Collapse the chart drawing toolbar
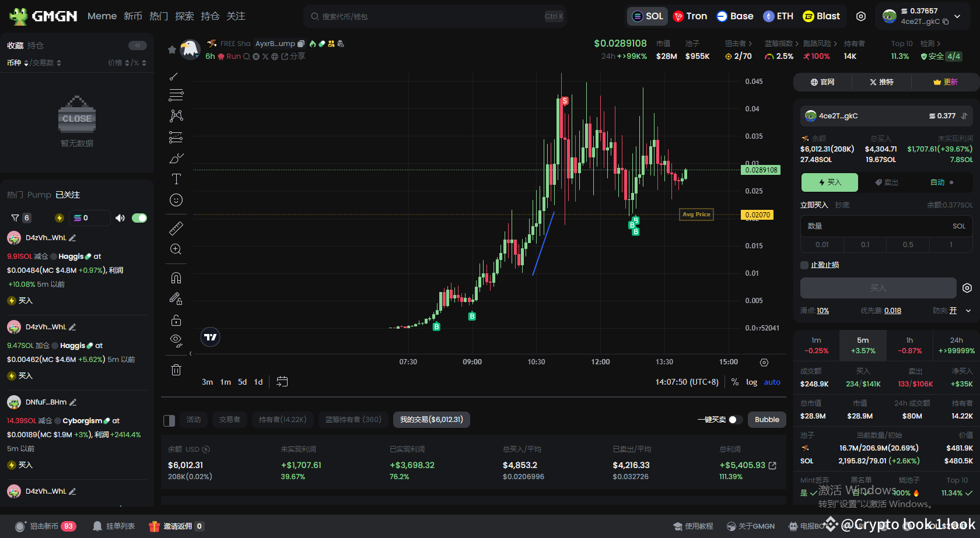Viewport: 980px width, 538px height. [190, 353]
